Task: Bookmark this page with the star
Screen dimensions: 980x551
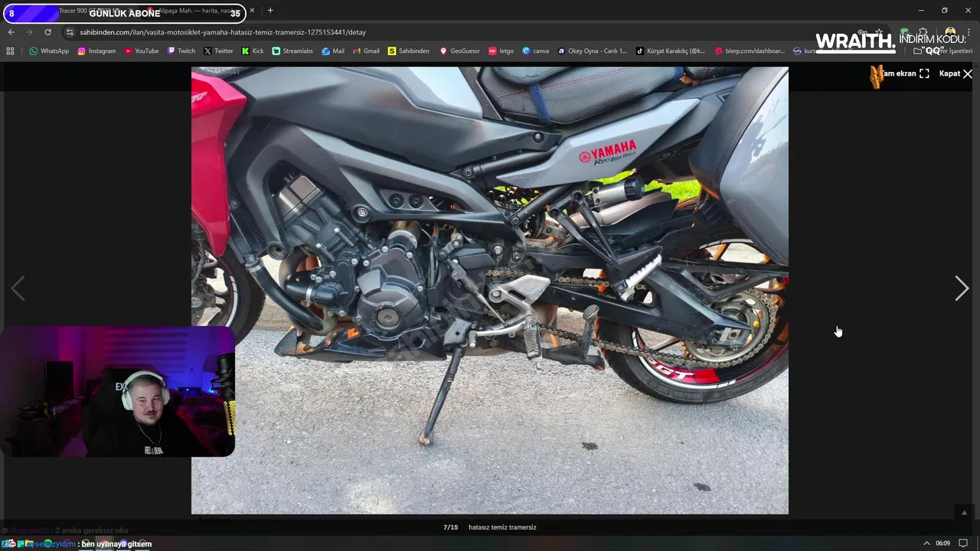Action: coord(879,32)
